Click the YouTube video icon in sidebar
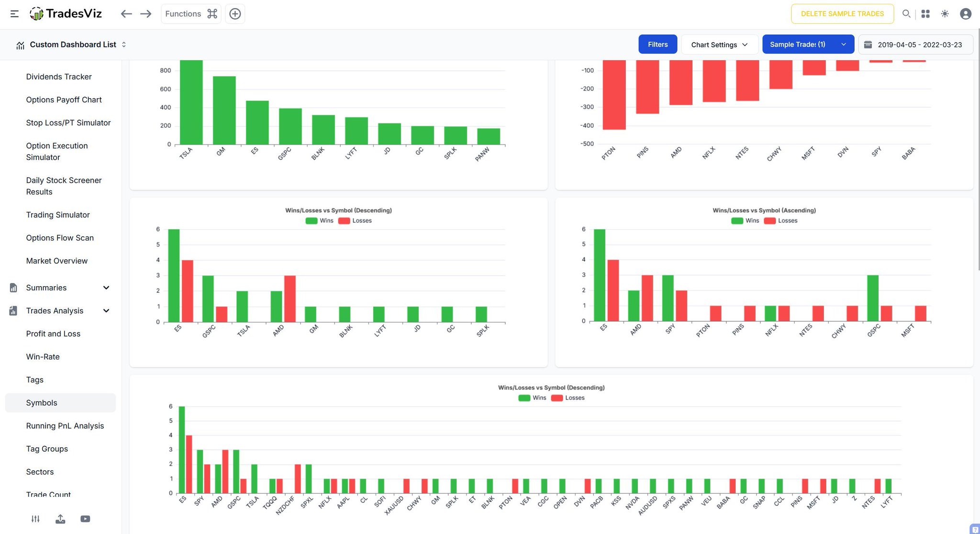 [85, 519]
